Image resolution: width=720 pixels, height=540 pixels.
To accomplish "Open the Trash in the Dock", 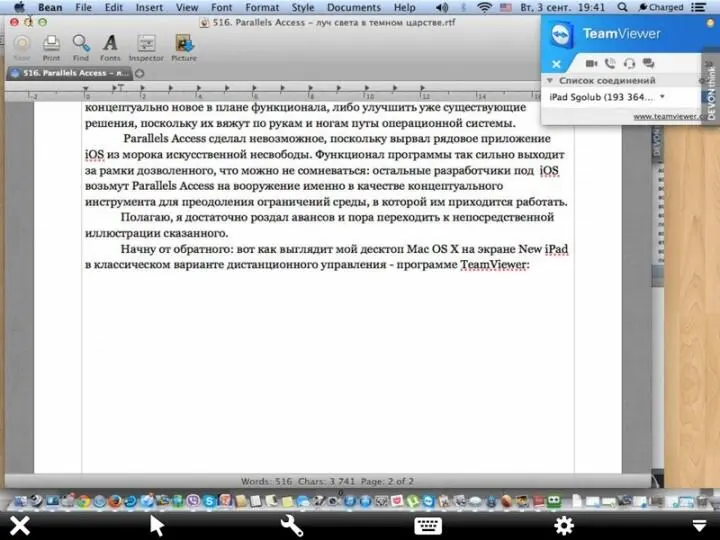I will pos(703,501).
